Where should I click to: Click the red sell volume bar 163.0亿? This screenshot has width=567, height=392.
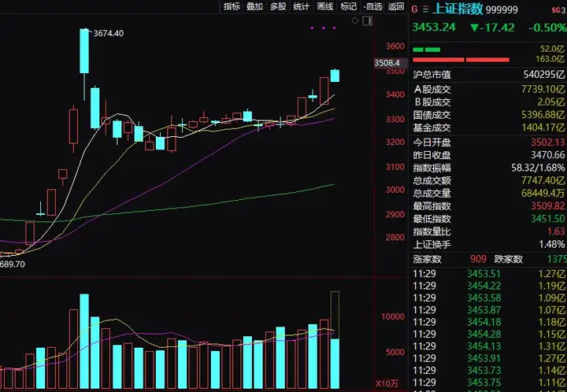click(x=461, y=60)
